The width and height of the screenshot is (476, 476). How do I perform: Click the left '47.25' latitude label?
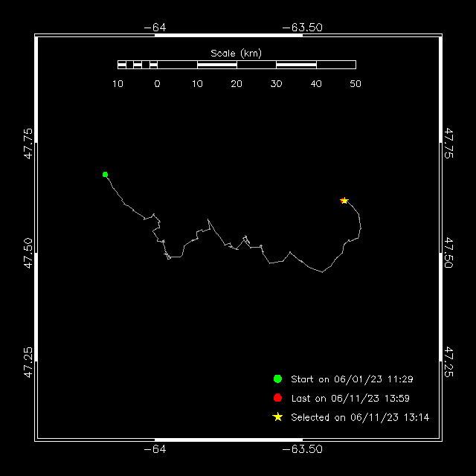tap(28, 362)
